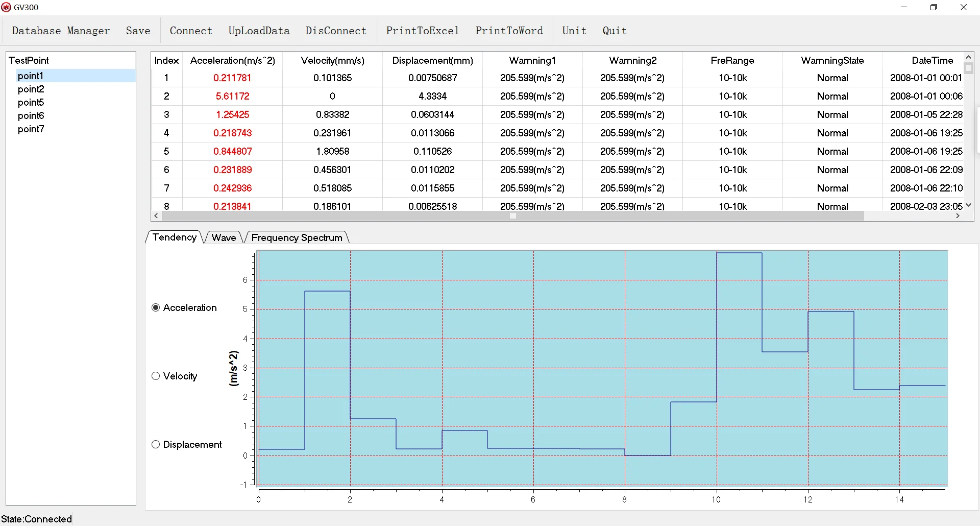
Task: Click the Acceleration column header
Action: pyautogui.click(x=232, y=60)
